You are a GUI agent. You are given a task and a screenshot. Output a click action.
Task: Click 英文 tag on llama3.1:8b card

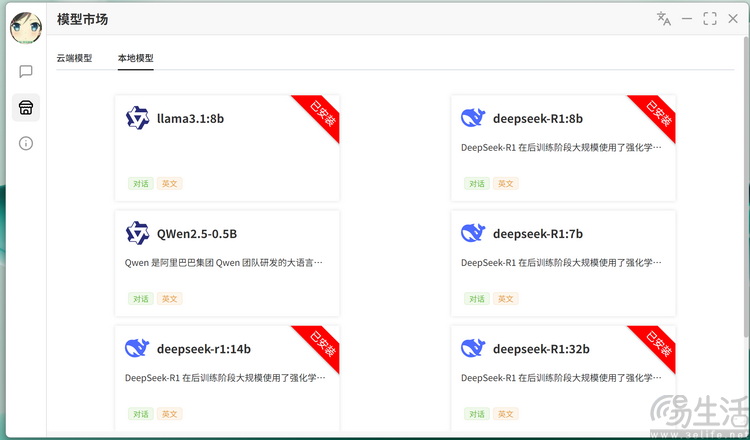click(x=169, y=184)
